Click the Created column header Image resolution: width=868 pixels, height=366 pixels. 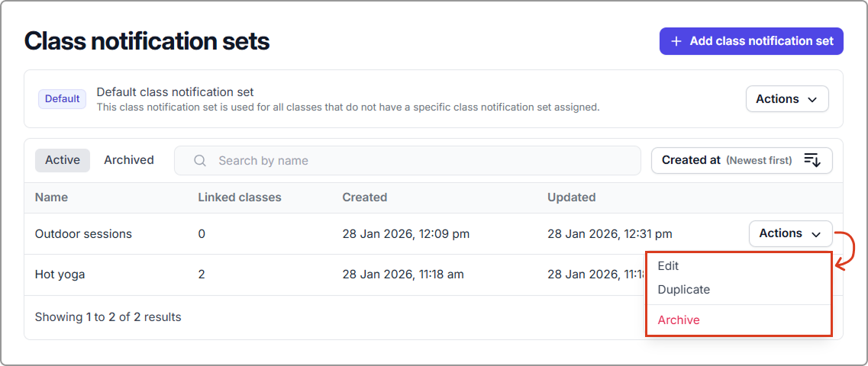[x=364, y=197]
